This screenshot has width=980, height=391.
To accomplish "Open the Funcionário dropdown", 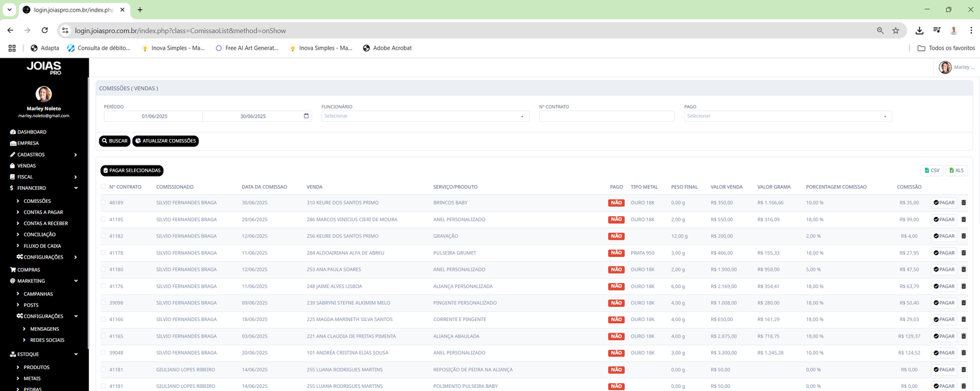I will [424, 116].
